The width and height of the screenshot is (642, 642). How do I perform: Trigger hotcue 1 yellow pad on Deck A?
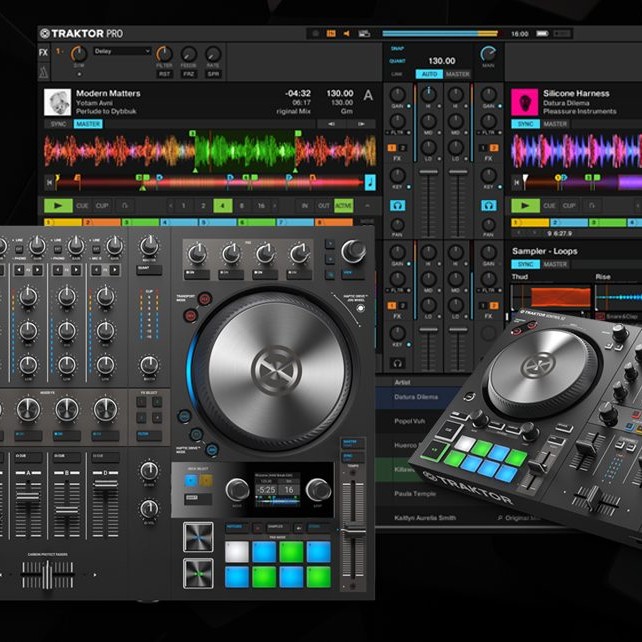[63, 222]
